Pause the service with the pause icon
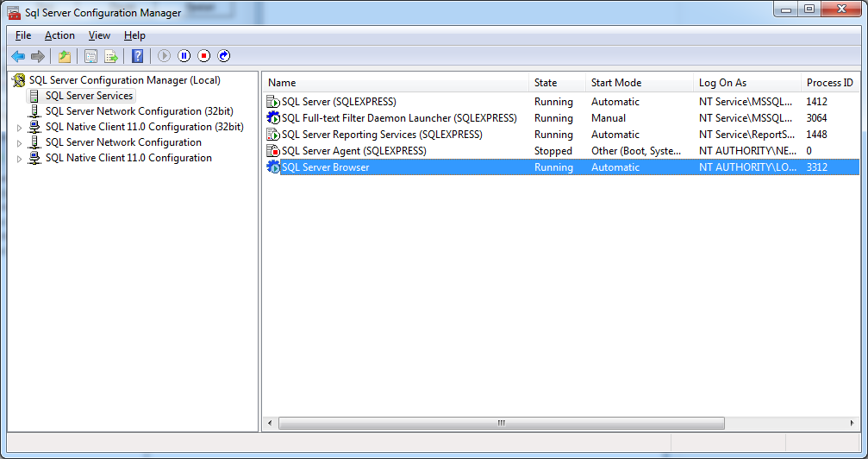Viewport: 868px width, 459px height. point(184,56)
